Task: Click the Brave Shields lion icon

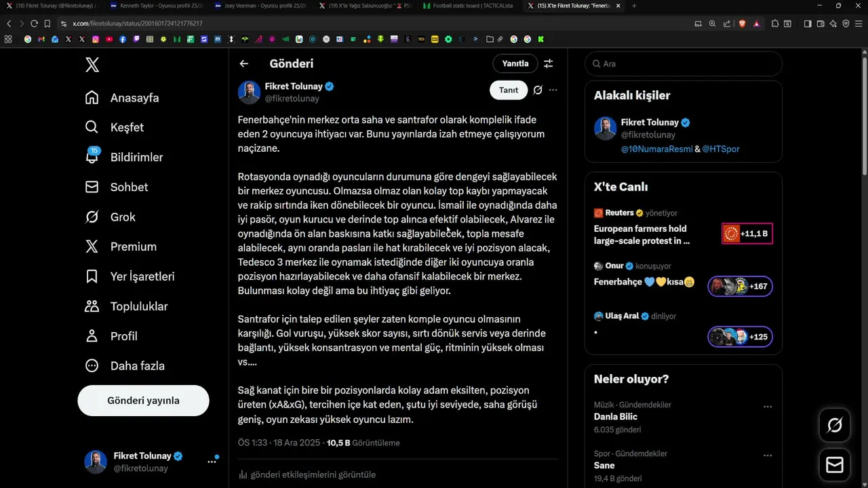Action: [743, 24]
